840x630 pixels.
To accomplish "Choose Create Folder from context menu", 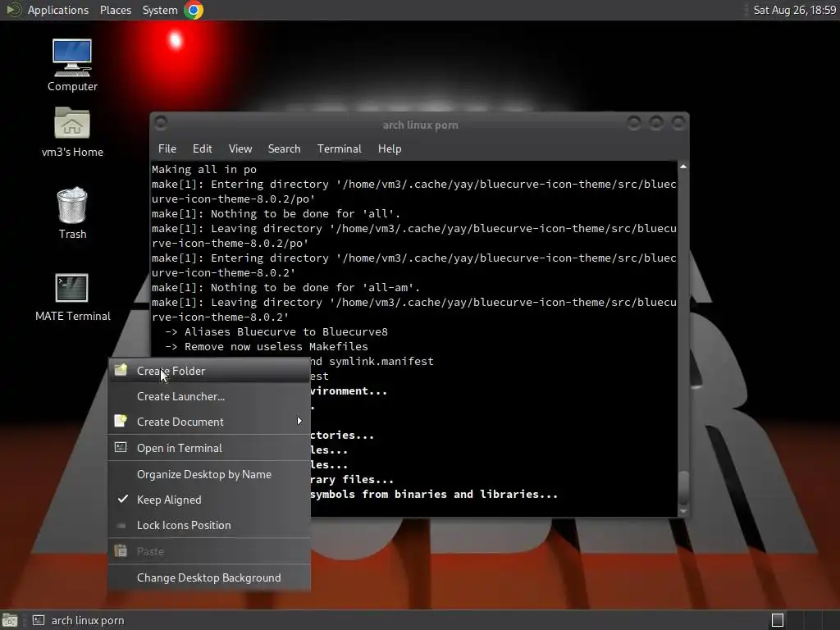I will [x=209, y=371].
